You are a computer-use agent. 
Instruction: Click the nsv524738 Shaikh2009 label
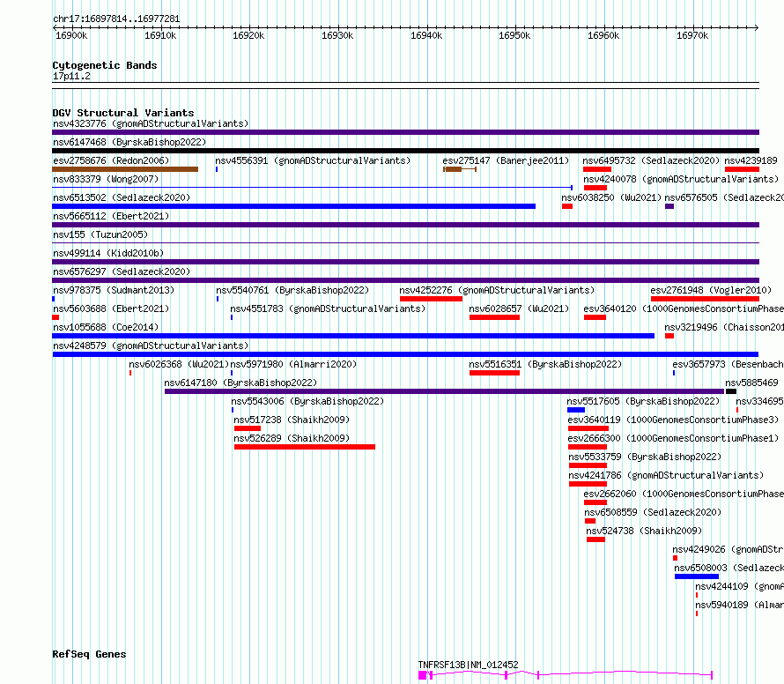point(644,531)
